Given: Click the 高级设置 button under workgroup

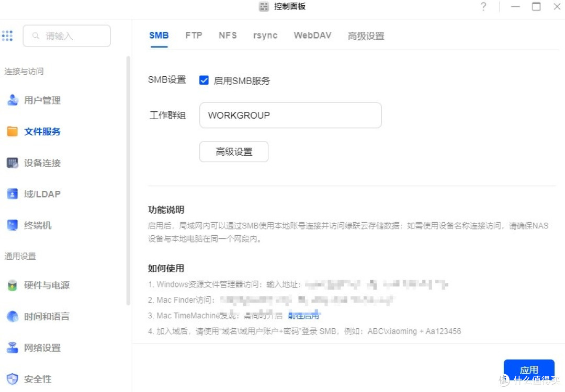Looking at the screenshot, I should [x=234, y=152].
